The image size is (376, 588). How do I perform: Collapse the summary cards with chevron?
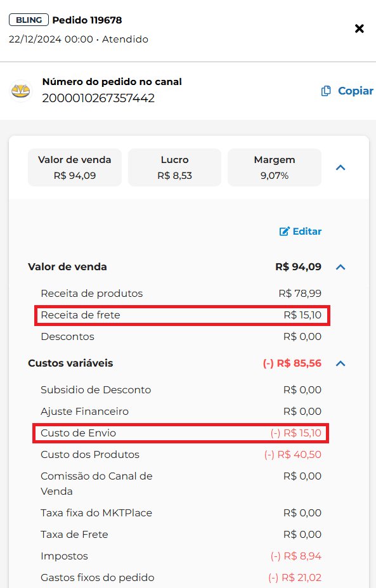tap(340, 167)
